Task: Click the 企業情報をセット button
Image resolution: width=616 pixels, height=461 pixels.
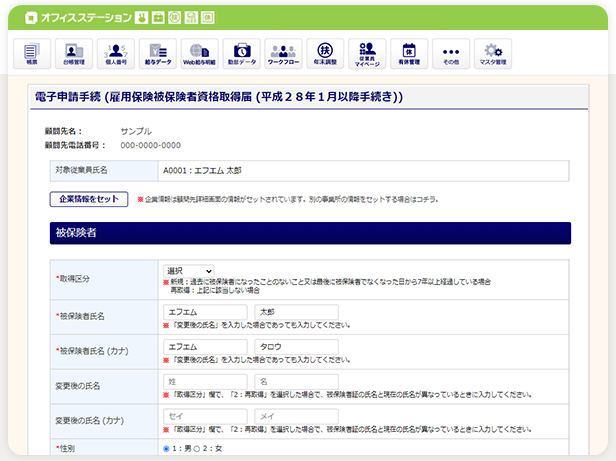Action: (x=89, y=199)
